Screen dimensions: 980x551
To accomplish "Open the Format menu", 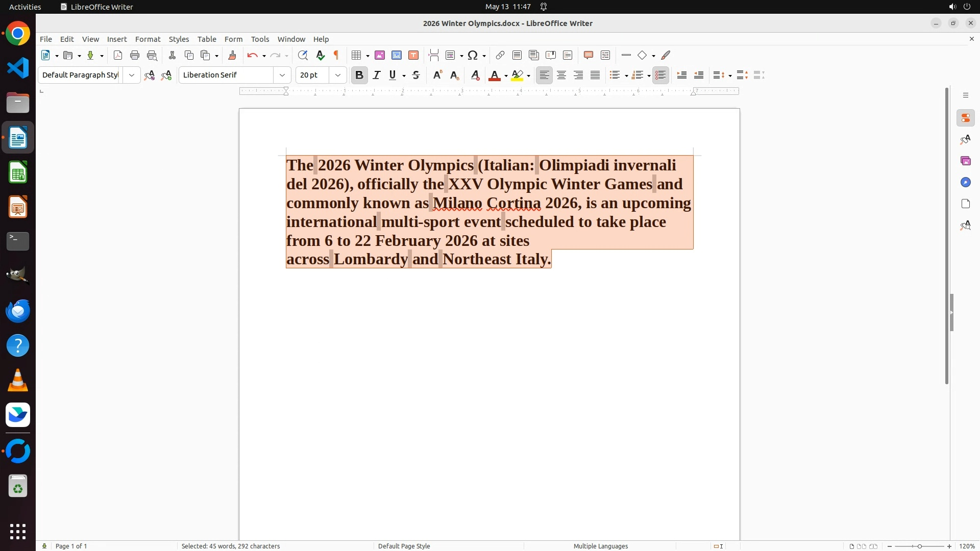I will pos(148,39).
